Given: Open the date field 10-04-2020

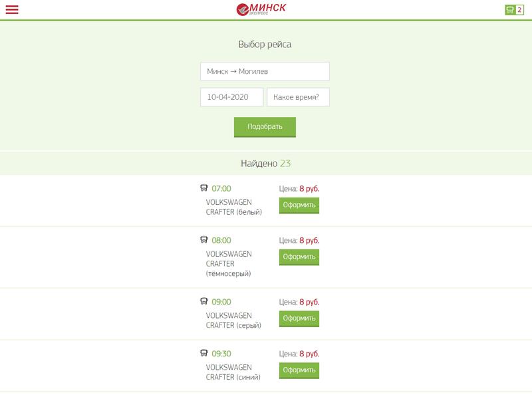Looking at the screenshot, I should (231, 97).
